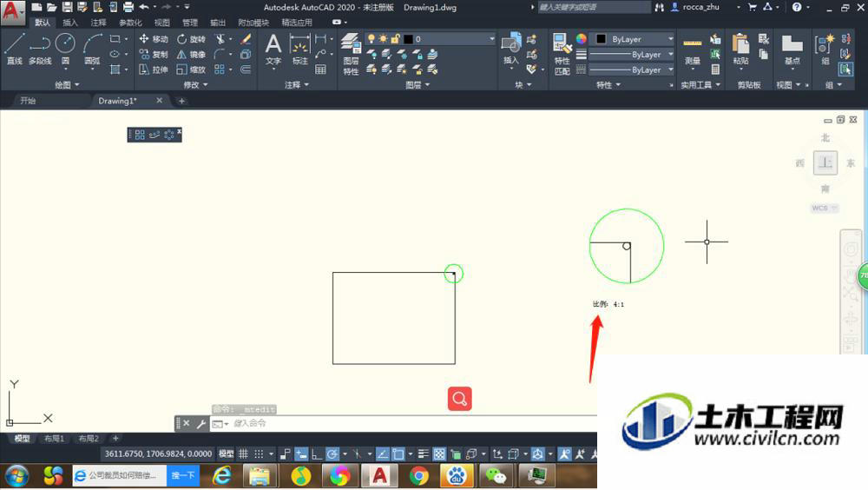Toggle lineweight display in status bar
The width and height of the screenshot is (868, 490).
pyautogui.click(x=424, y=454)
